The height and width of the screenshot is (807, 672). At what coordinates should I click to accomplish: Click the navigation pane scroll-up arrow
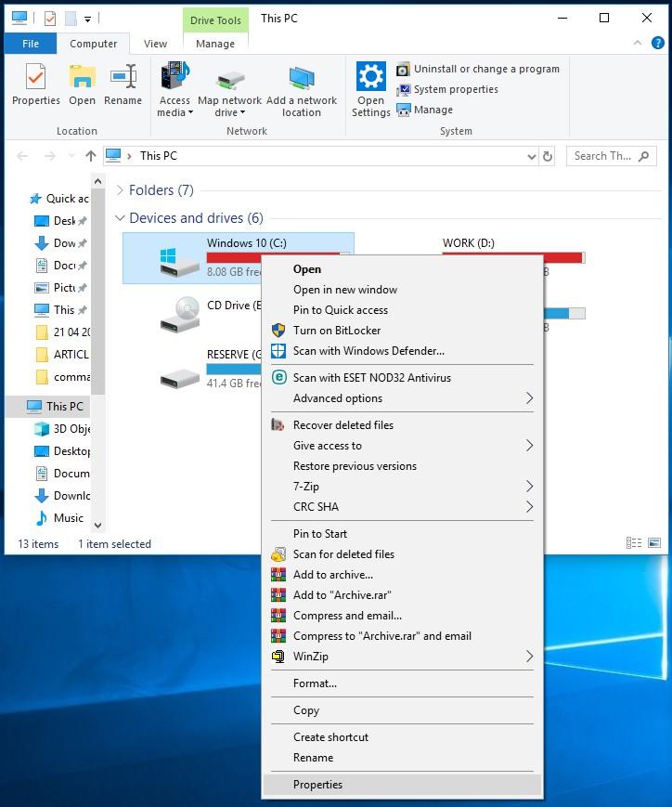pos(97,182)
